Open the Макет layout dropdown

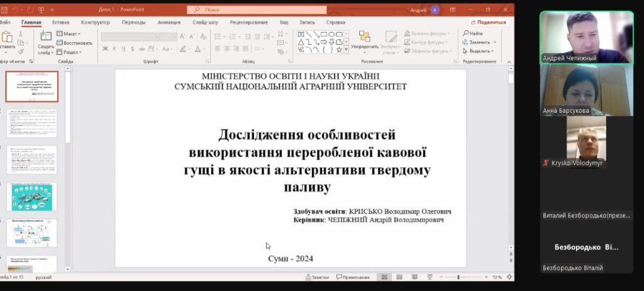click(x=69, y=34)
